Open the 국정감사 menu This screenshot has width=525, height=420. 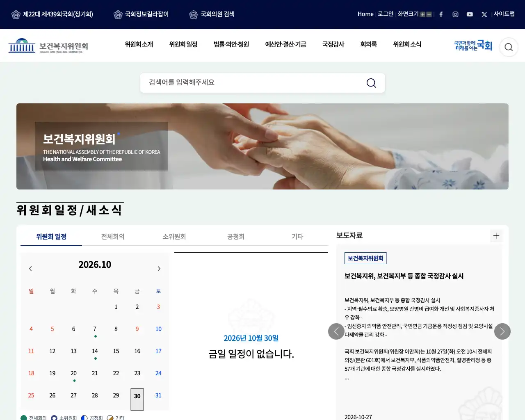click(333, 44)
